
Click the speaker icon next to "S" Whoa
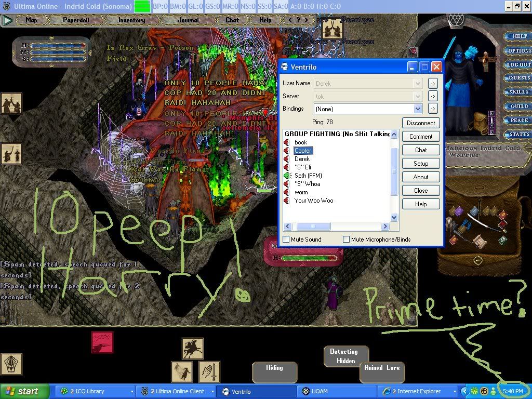tap(287, 184)
